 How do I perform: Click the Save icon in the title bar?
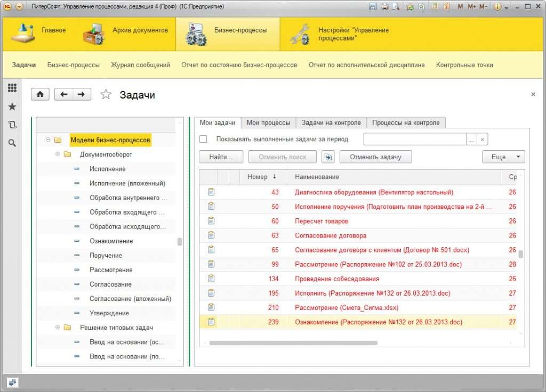373,6
